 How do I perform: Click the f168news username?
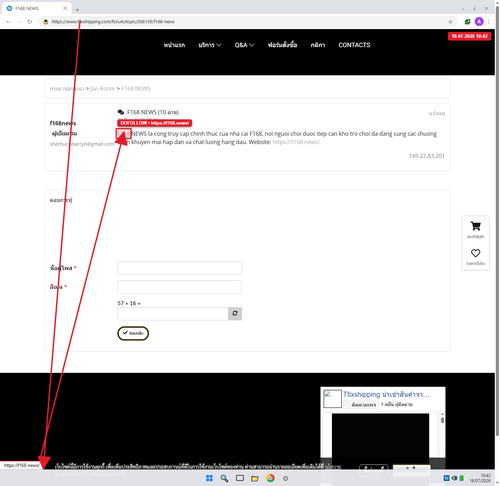[63, 123]
